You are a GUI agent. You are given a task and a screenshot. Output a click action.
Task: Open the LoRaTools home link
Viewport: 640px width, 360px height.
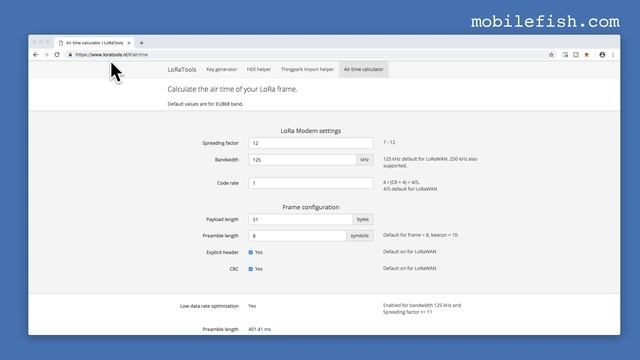click(x=182, y=69)
